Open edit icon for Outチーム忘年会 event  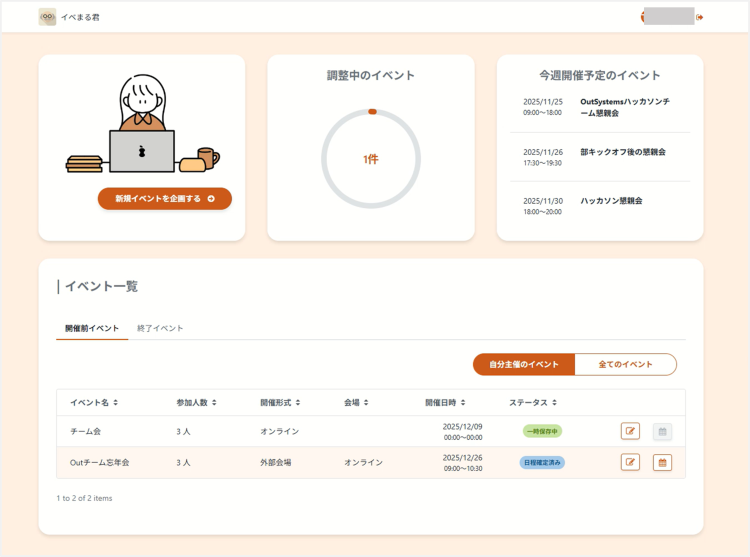[630, 462]
